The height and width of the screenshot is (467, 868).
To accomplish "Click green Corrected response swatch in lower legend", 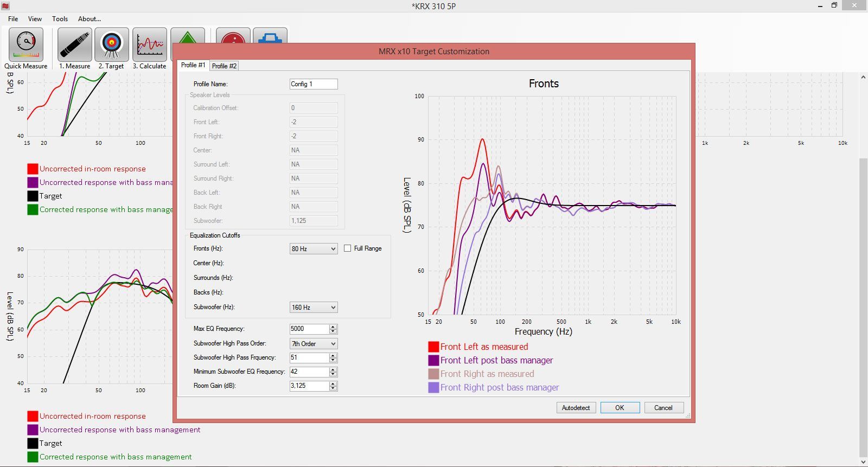I will (33, 457).
